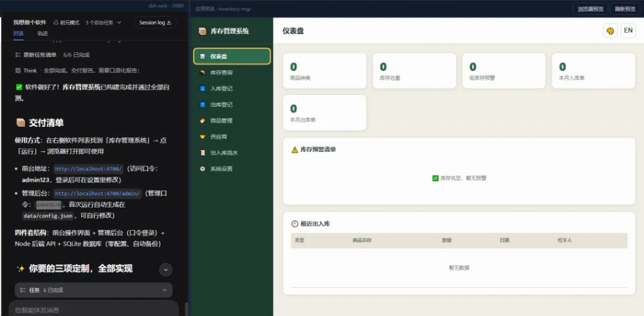Focus the 给智能体发消息 input field
Viewport: 644px width, 316px height.
tap(94, 310)
